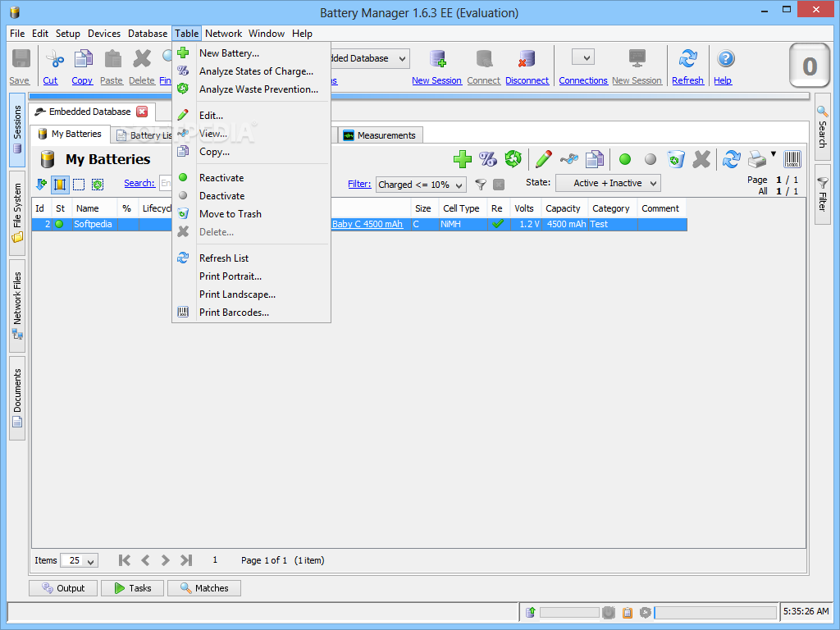Click the small memory progress bar
The height and width of the screenshot is (630, 840).
[569, 612]
